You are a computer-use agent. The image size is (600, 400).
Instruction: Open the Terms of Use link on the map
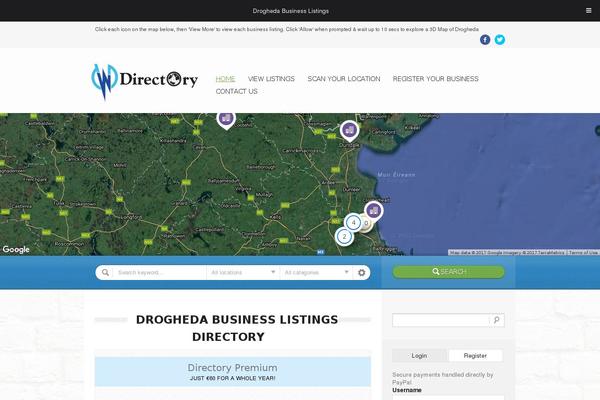pos(583,253)
